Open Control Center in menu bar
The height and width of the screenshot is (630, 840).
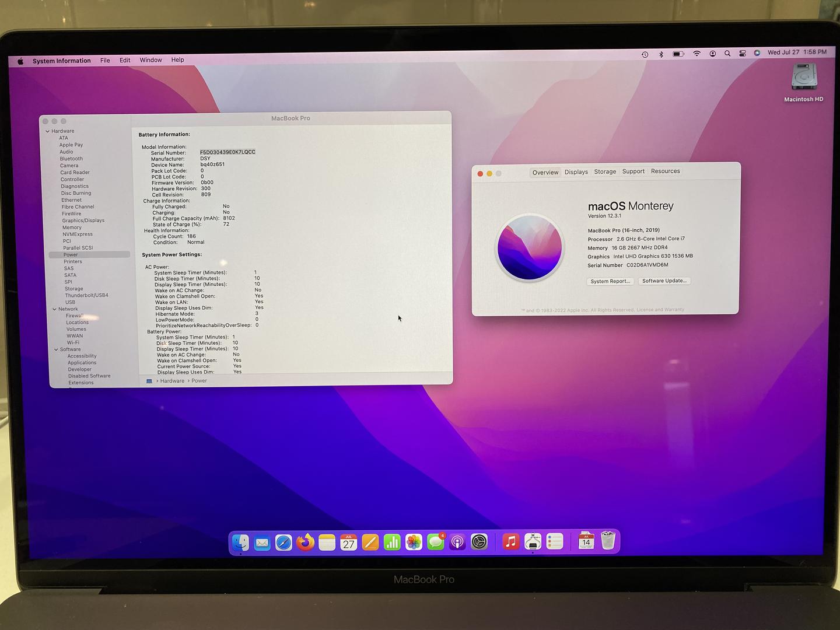click(x=743, y=53)
